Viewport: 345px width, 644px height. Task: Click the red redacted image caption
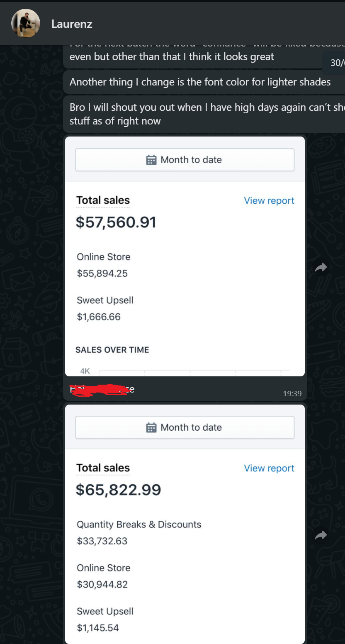(x=102, y=389)
